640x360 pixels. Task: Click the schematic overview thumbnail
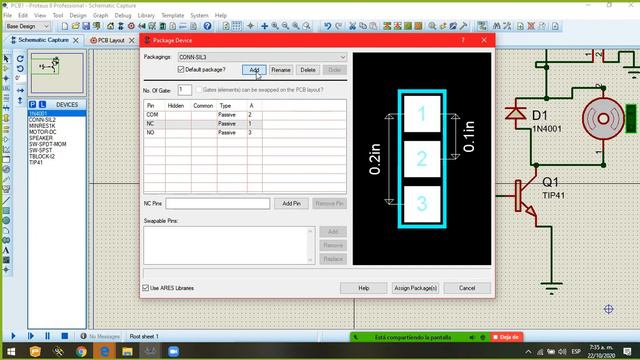pyautogui.click(x=57, y=73)
